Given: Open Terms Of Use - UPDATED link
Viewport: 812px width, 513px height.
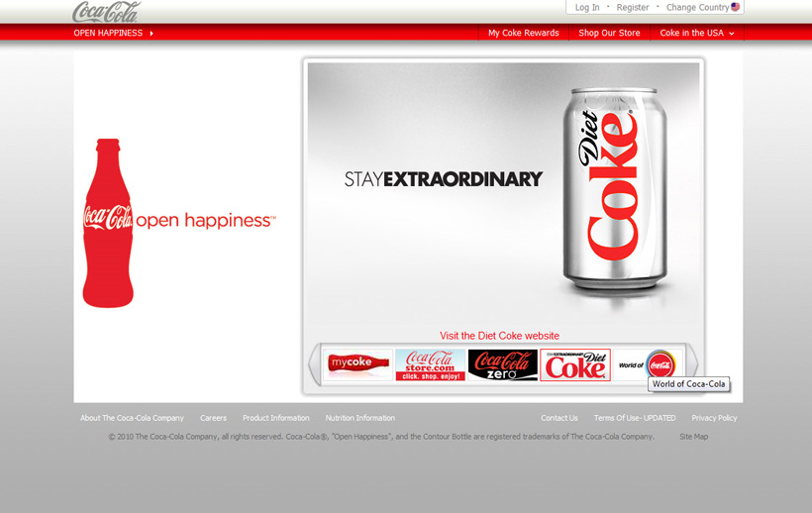Looking at the screenshot, I should 635,418.
